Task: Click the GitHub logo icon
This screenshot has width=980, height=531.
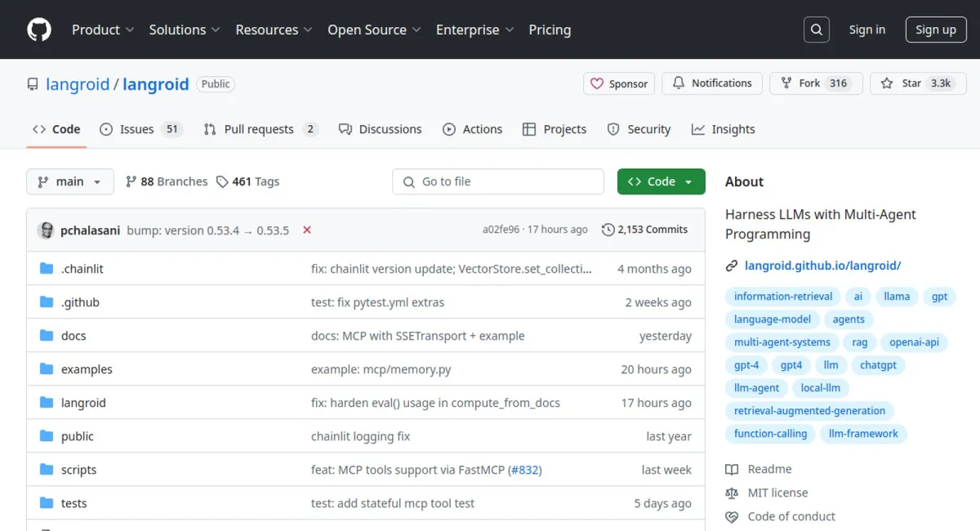Action: pos(39,29)
